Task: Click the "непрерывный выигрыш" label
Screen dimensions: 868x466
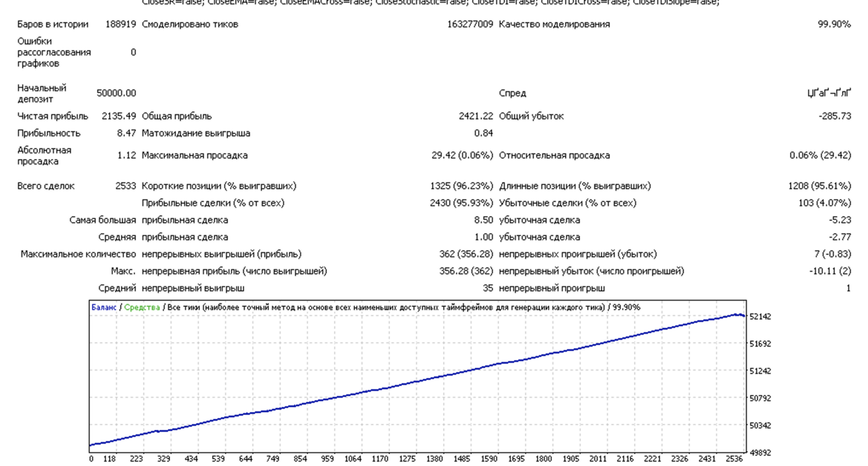Action: click(x=193, y=288)
